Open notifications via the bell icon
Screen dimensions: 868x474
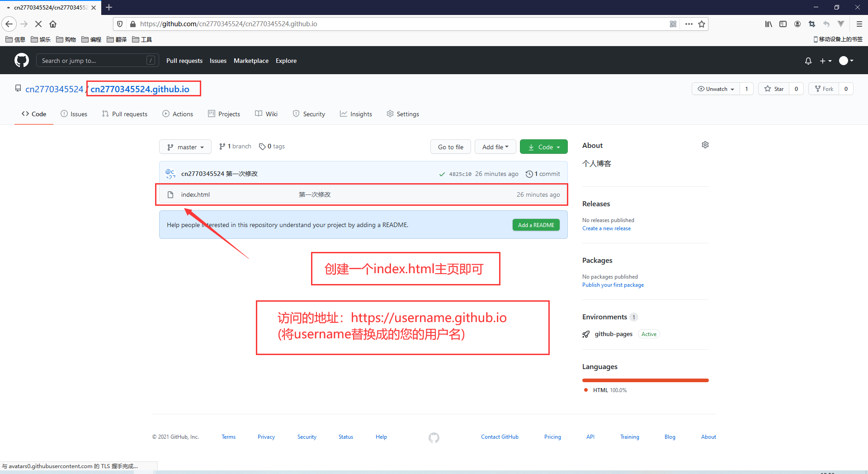click(x=808, y=61)
